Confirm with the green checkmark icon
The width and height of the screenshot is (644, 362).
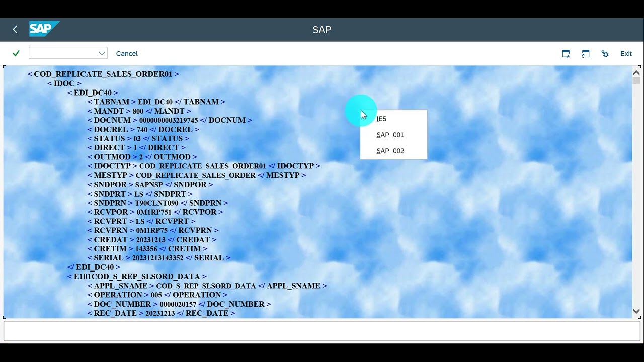16,53
